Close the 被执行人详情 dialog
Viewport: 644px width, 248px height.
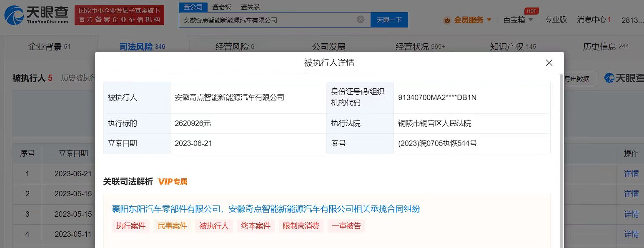tap(549, 63)
